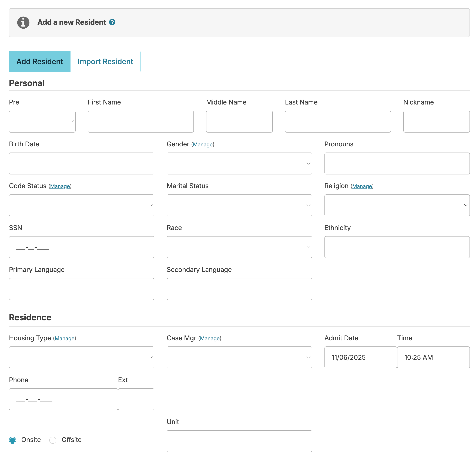Click Manage link next to Gender

click(x=203, y=145)
